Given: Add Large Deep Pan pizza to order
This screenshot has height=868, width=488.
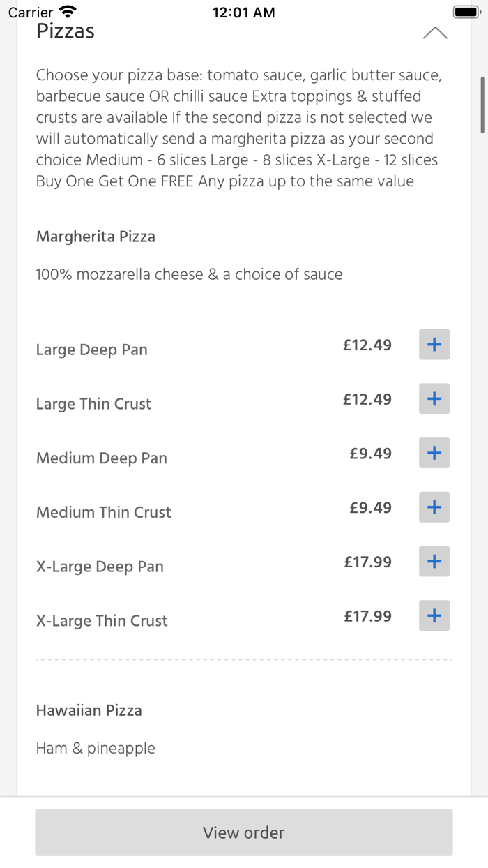Looking at the screenshot, I should click(x=434, y=344).
